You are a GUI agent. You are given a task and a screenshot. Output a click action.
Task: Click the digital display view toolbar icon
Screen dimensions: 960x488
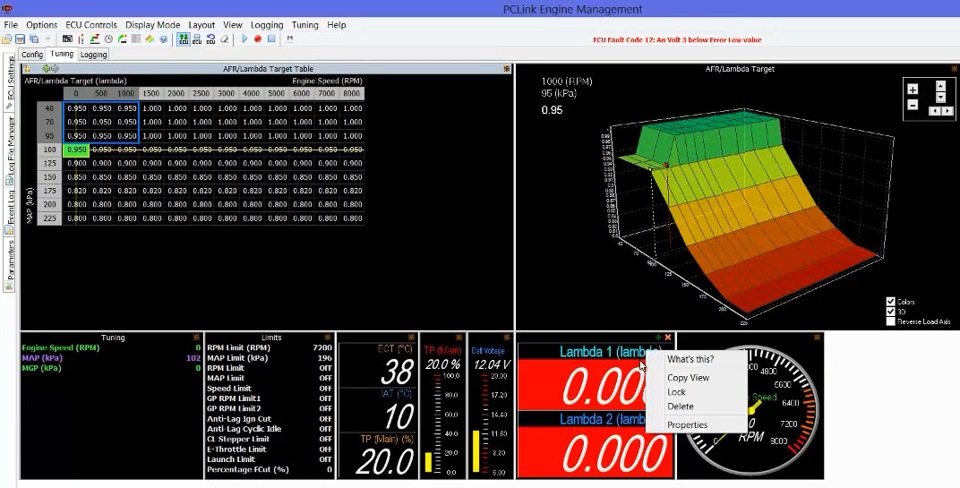pyautogui.click(x=67, y=39)
